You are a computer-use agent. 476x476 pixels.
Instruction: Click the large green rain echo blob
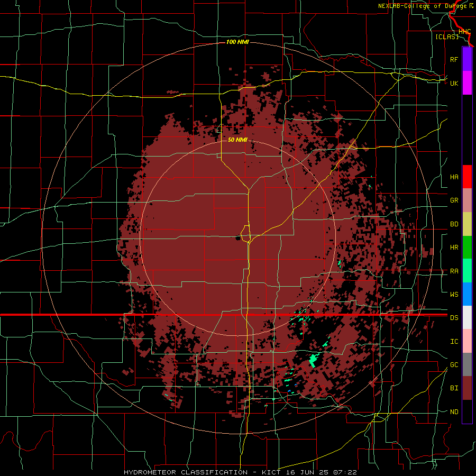coord(314,360)
